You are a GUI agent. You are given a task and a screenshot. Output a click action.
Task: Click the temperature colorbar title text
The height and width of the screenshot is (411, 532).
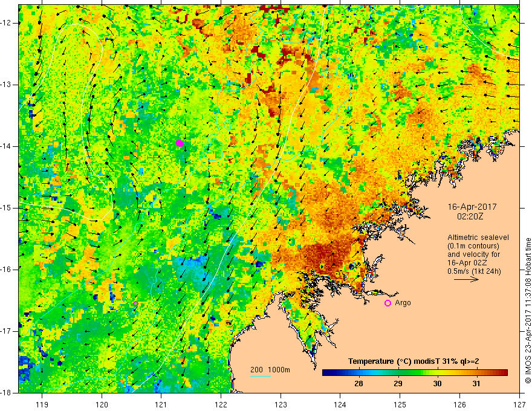point(414,361)
